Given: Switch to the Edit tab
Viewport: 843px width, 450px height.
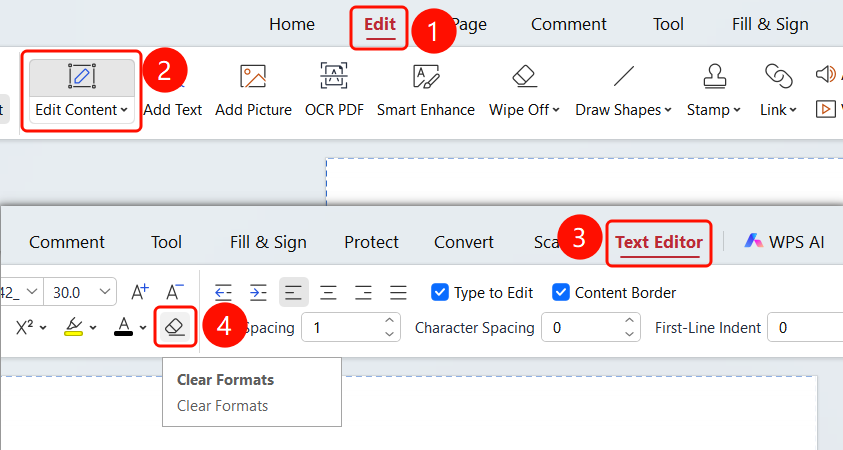Looking at the screenshot, I should click(380, 25).
